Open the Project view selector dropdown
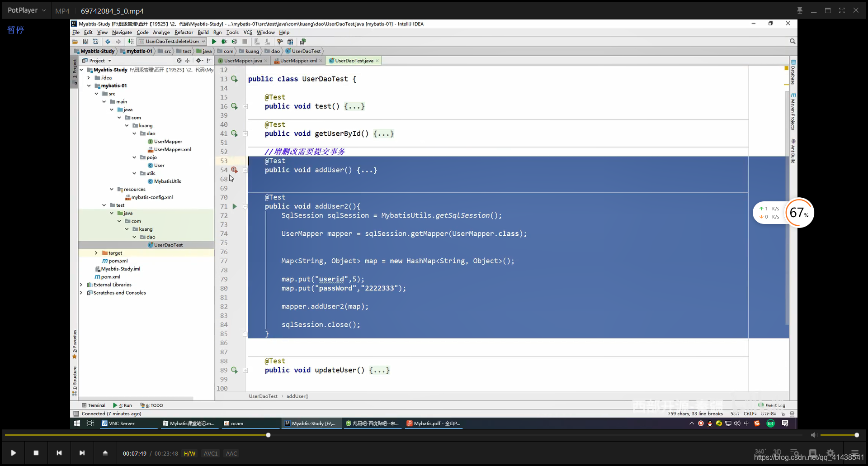This screenshot has height=466, width=868. pyautogui.click(x=97, y=61)
